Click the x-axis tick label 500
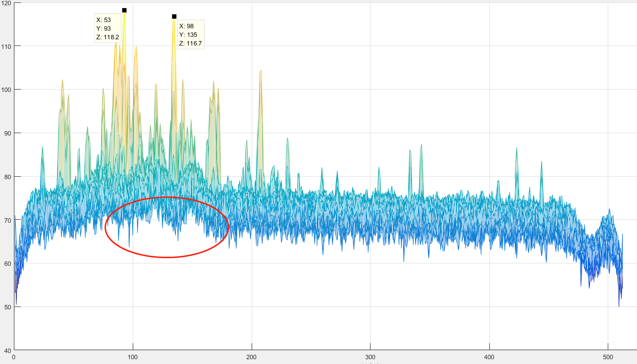The width and height of the screenshot is (637, 364). click(x=608, y=357)
